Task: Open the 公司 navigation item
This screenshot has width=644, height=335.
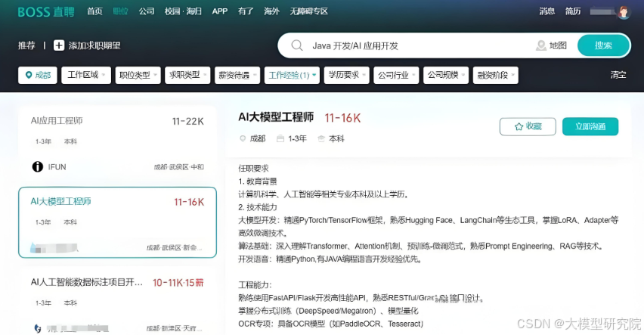Action: coord(146,11)
